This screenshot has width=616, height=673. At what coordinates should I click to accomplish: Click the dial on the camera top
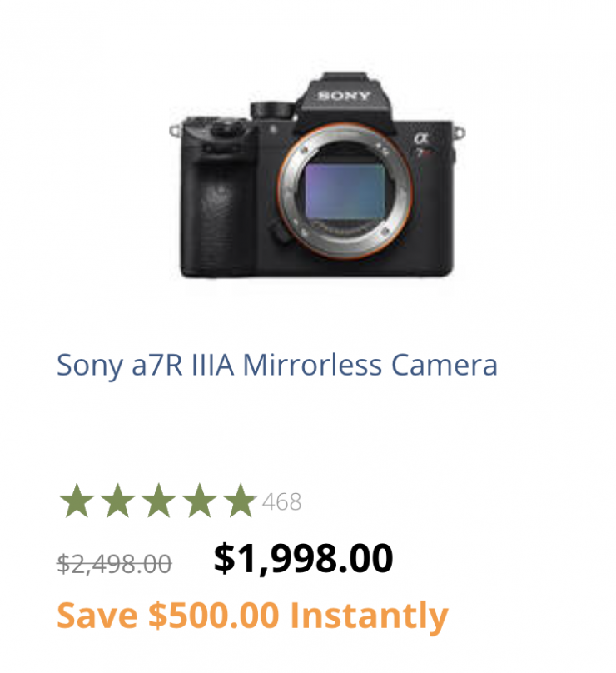(x=271, y=110)
